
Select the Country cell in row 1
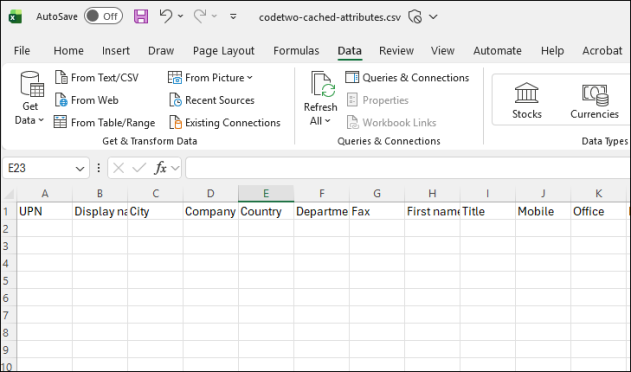[266, 211]
